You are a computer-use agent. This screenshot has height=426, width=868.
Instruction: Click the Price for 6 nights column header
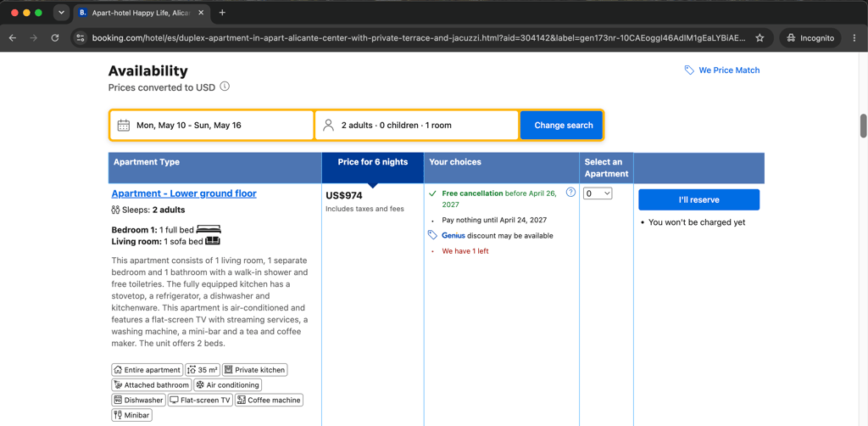point(373,168)
